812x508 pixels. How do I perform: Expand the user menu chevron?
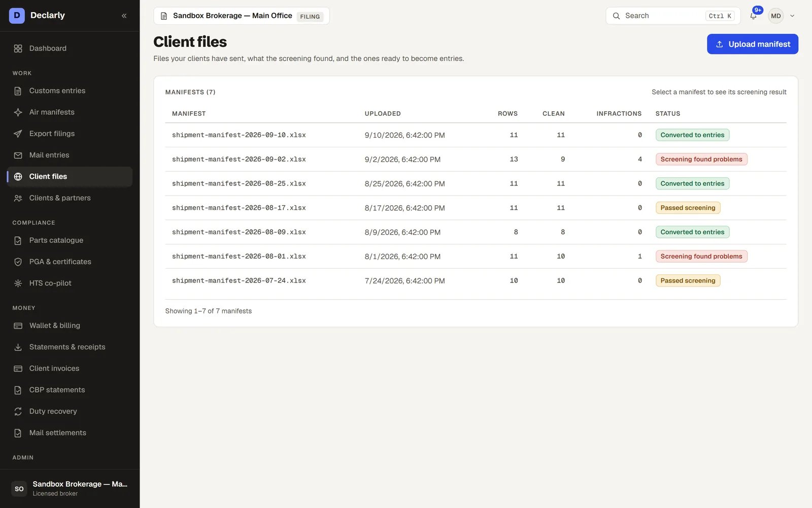pyautogui.click(x=792, y=16)
